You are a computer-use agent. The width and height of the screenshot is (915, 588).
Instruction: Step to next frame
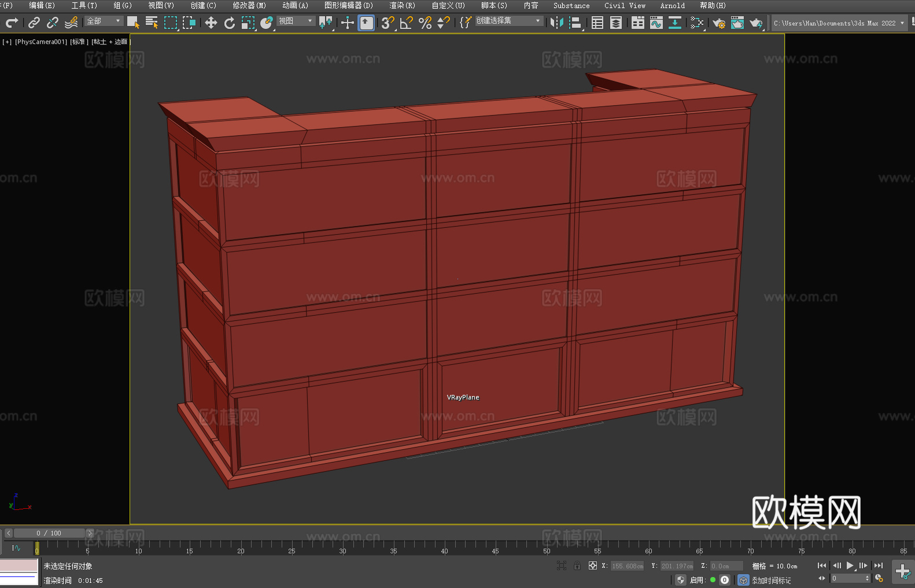click(864, 565)
